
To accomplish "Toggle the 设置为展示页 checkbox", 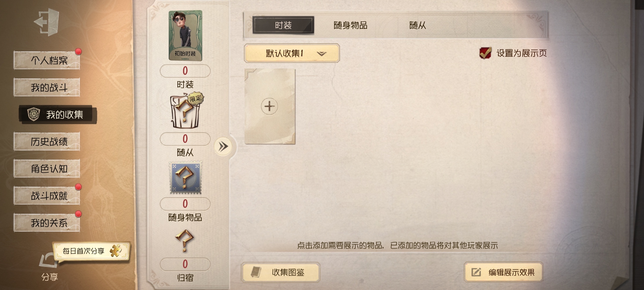I will click(x=485, y=53).
